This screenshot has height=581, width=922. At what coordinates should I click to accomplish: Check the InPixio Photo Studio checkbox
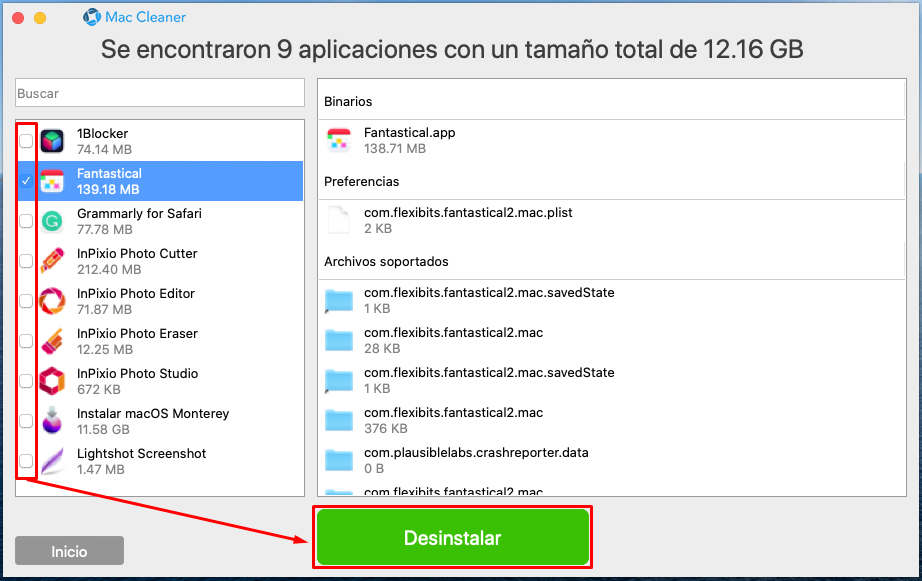(x=26, y=381)
